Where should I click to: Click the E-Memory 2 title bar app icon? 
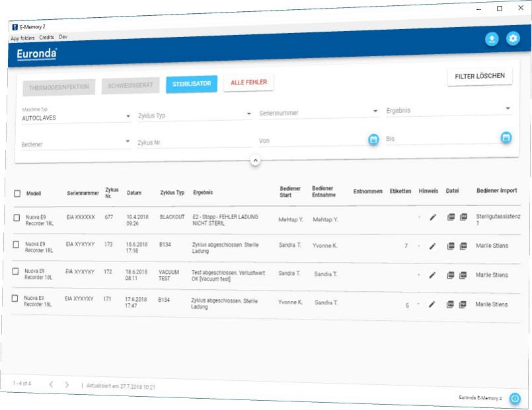click(x=15, y=27)
